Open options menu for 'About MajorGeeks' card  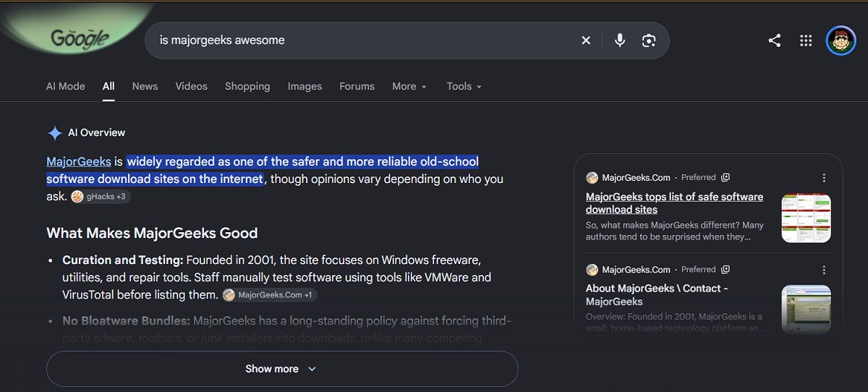coord(824,269)
